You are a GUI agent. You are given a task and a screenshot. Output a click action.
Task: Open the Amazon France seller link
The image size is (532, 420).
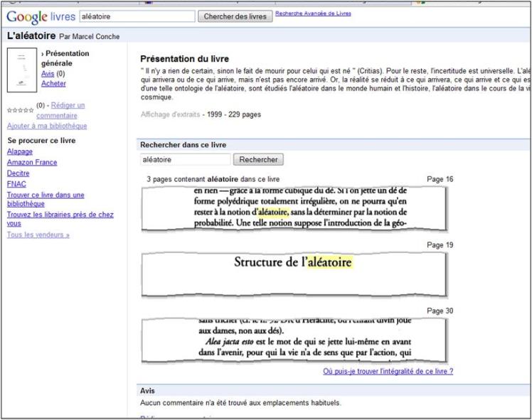coord(32,162)
